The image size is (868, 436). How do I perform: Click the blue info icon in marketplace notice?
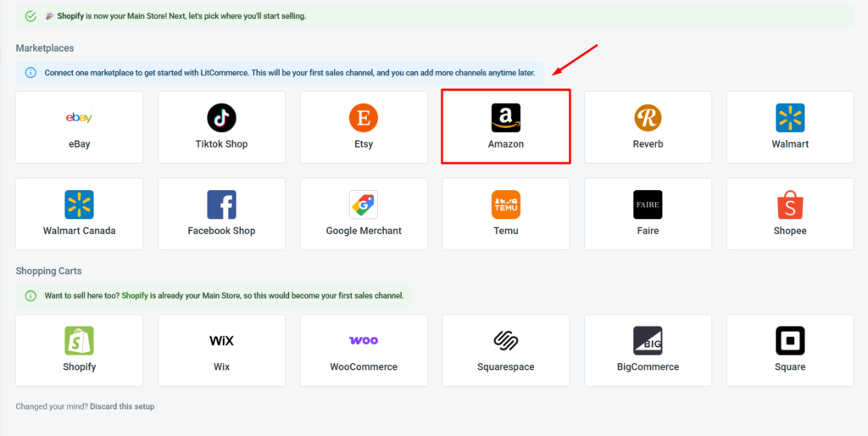coord(31,73)
